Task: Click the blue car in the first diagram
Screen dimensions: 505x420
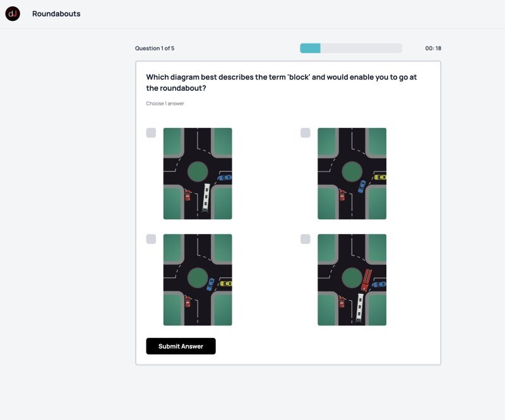Action: 224,178
